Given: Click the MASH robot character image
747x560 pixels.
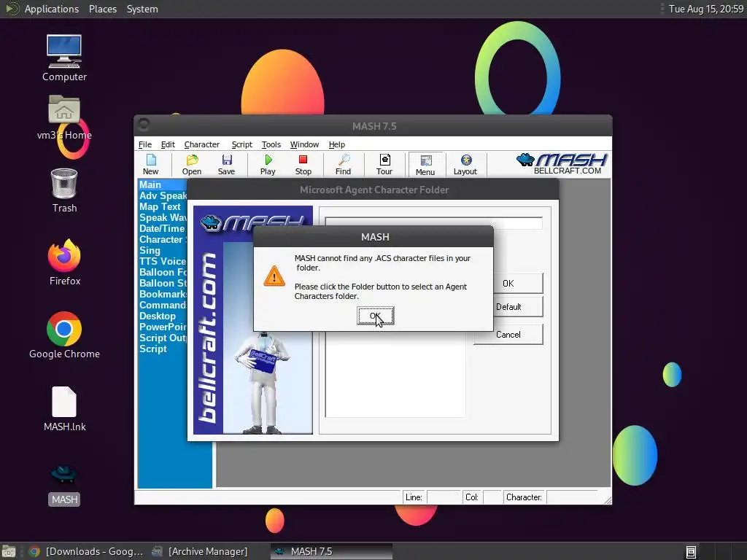Looking at the screenshot, I should coord(262,384).
